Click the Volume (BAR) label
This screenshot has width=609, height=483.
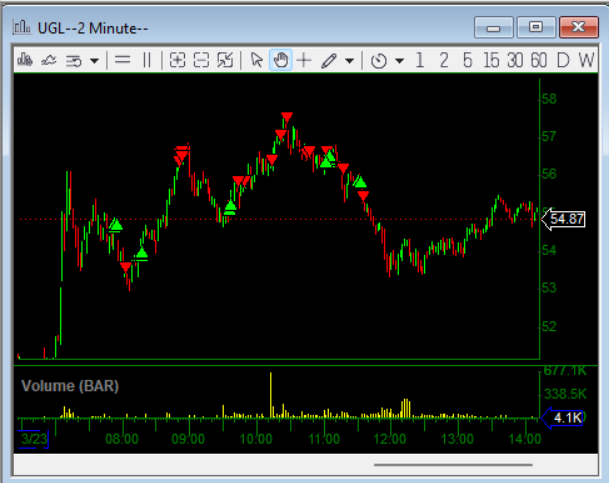tap(70, 386)
